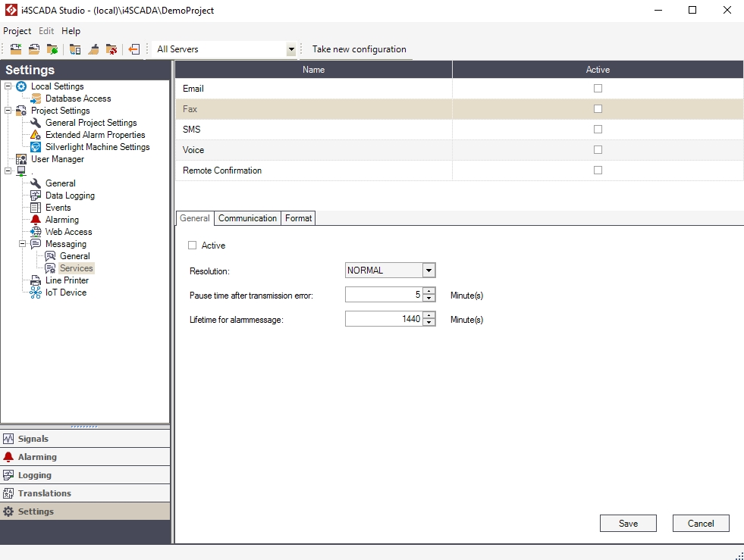The height and width of the screenshot is (560, 744).
Task: Open the Project menu
Action: (x=17, y=31)
